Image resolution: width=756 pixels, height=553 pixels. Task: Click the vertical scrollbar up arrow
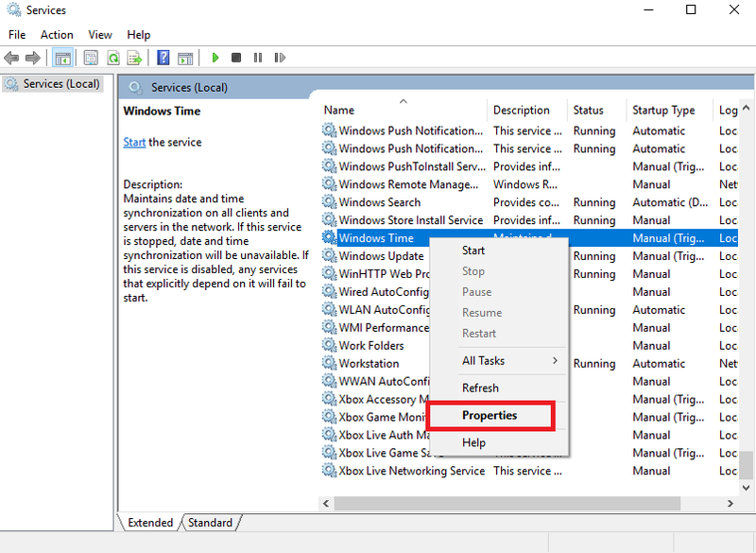coord(746,108)
